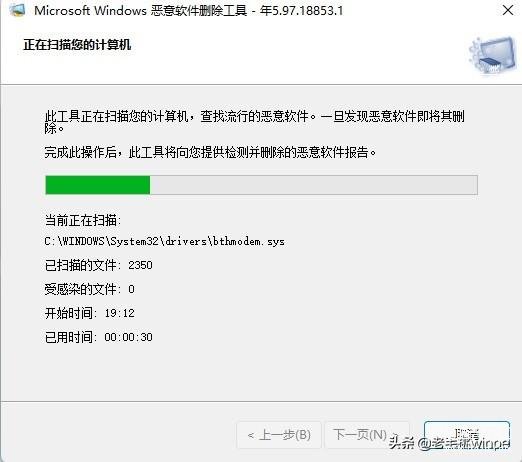Screen dimensions: 522x462
Task: Close the malware removal tool window
Action: click(x=508, y=10)
